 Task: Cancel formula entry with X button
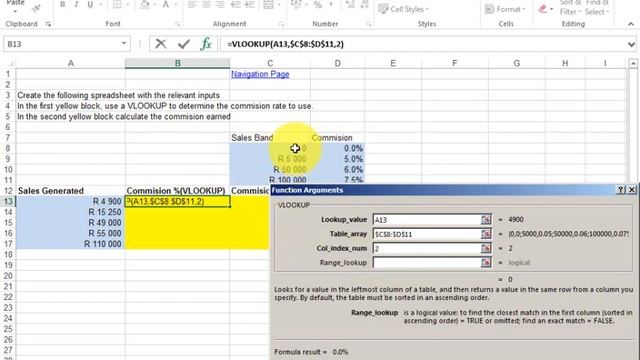coord(161,44)
